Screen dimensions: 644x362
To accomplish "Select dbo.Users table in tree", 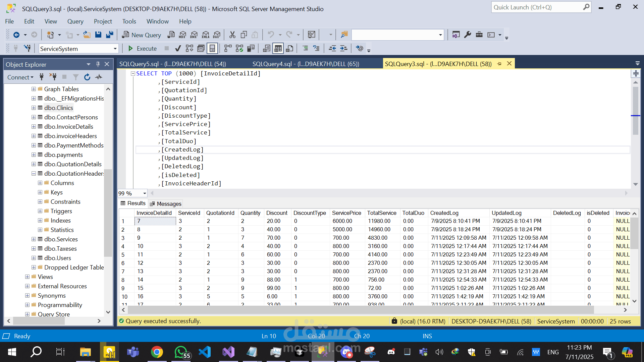I will click(58, 258).
